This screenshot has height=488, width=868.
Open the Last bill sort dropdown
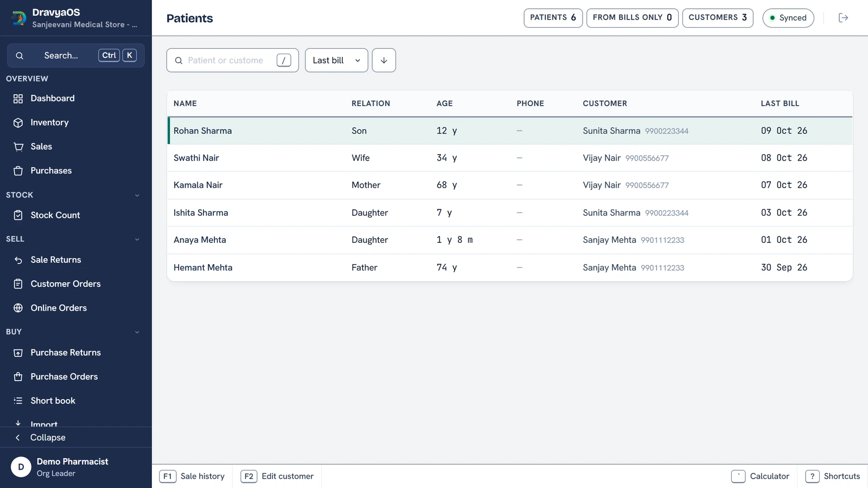pos(336,60)
